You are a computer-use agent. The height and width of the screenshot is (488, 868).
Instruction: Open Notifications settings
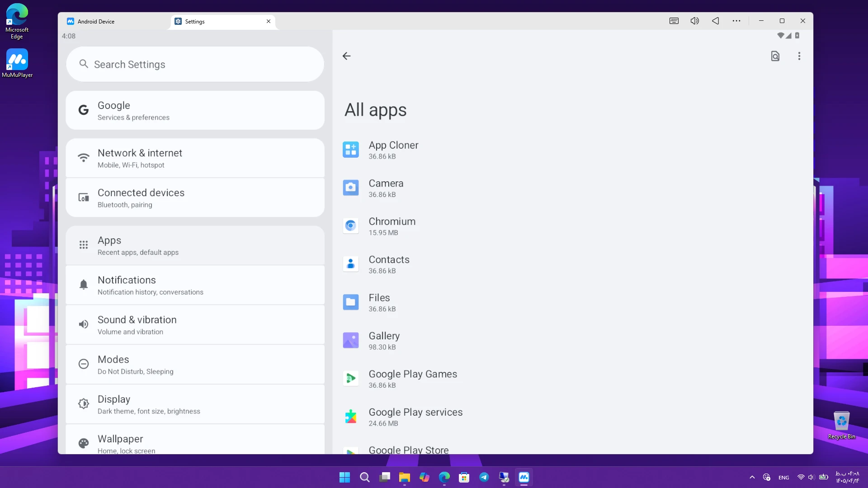(195, 285)
